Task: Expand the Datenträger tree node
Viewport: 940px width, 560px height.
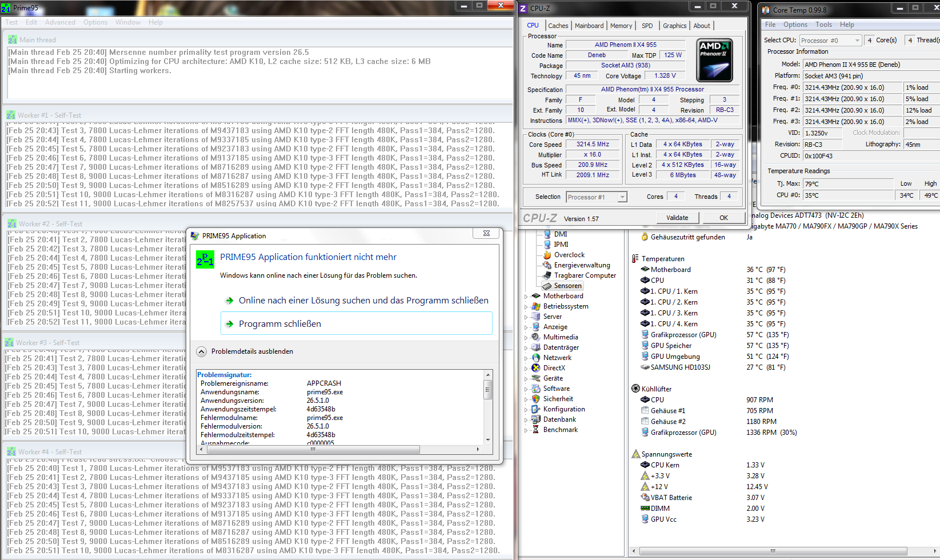Action: click(526, 347)
